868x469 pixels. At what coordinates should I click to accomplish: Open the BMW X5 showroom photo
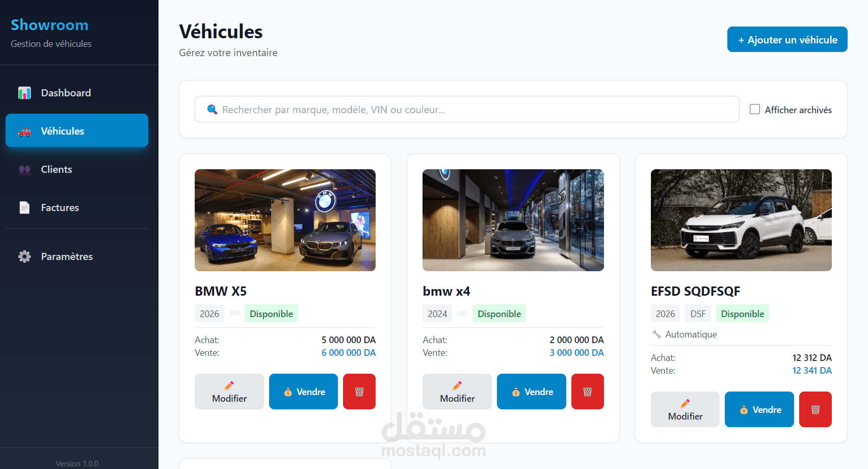pos(285,220)
